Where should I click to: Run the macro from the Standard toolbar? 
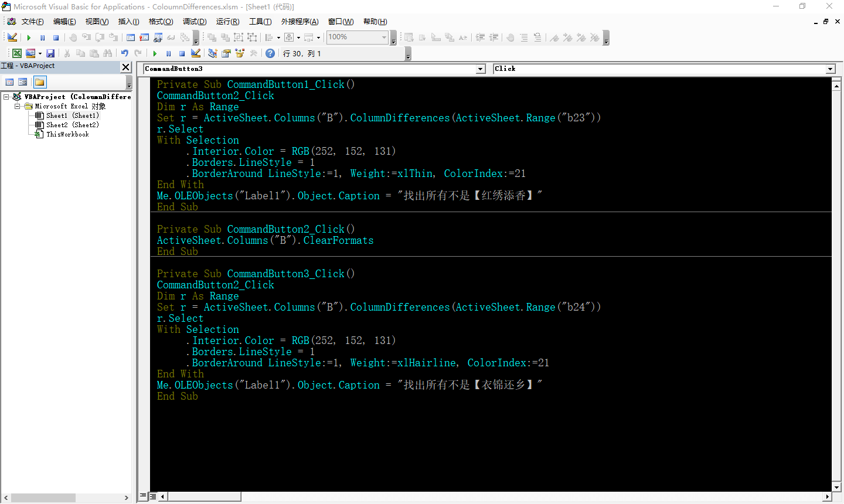(155, 53)
